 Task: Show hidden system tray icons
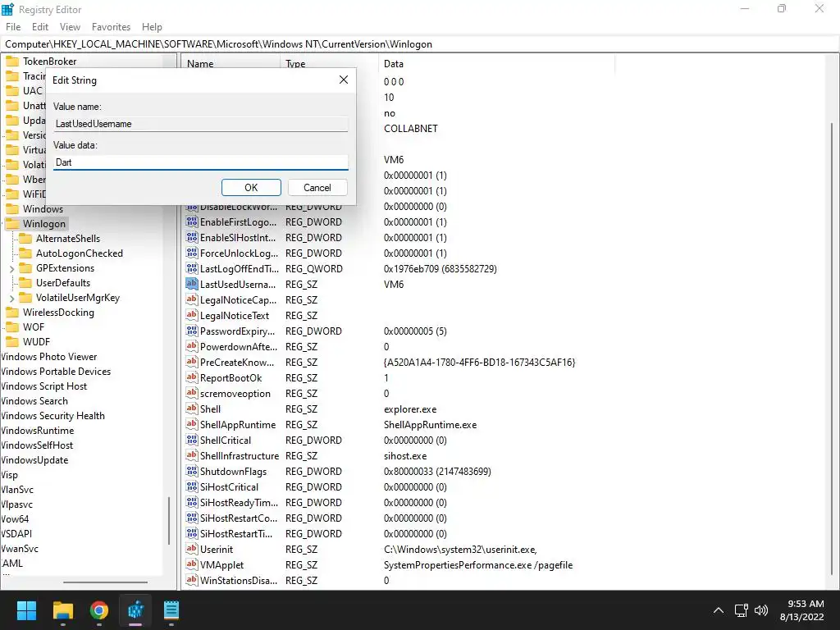pos(719,610)
